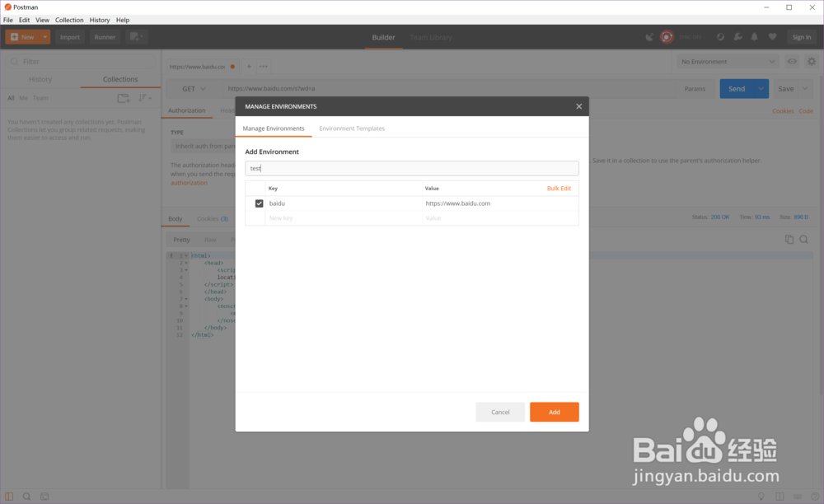Click the environment quick look eye icon
The image size is (824, 504).
pos(792,62)
